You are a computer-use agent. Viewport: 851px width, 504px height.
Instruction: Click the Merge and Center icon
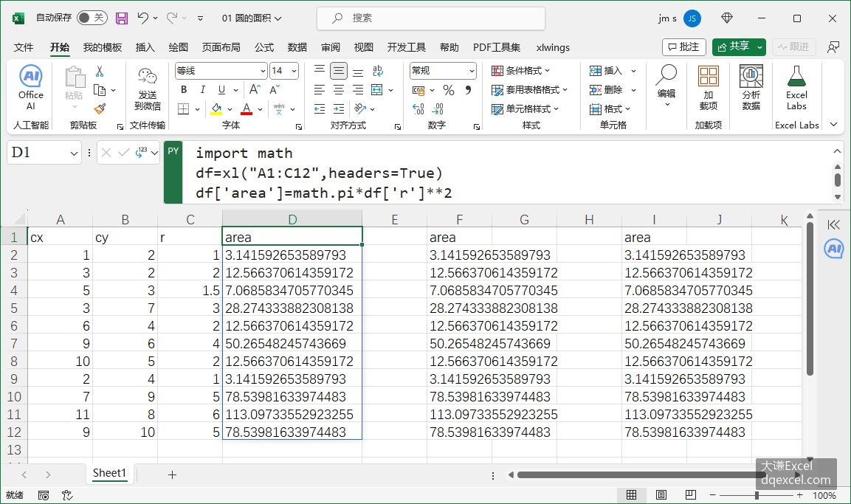(376, 89)
